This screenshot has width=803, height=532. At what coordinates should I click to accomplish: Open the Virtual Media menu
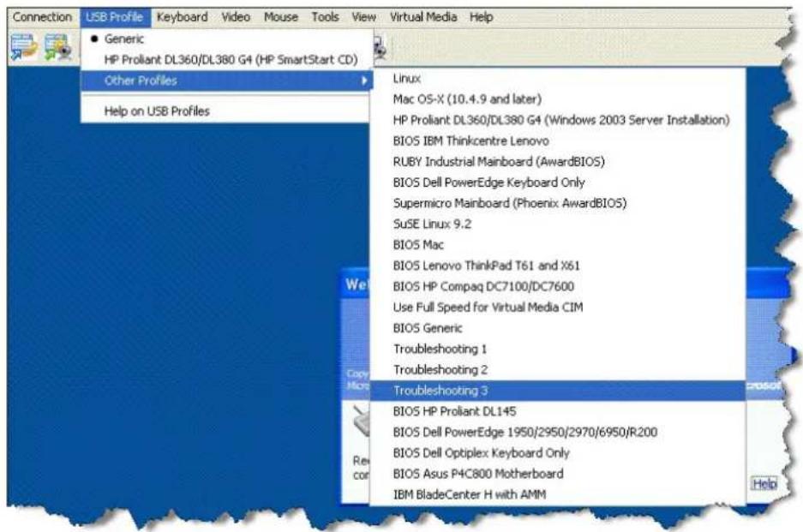click(423, 17)
